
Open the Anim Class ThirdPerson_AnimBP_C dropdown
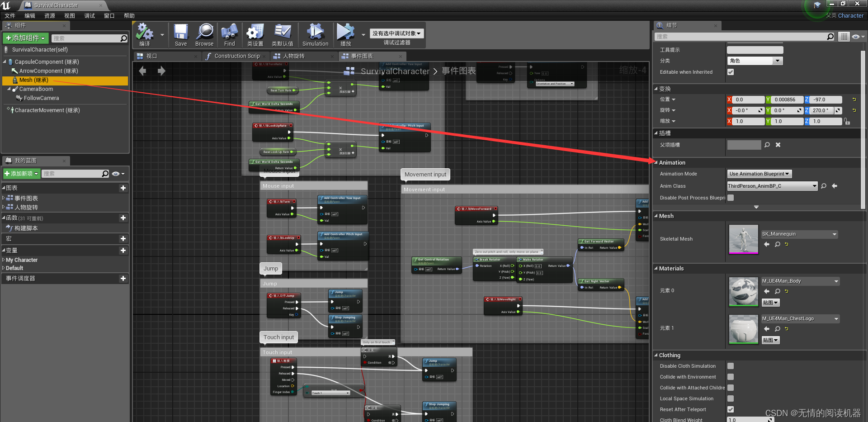coord(772,186)
